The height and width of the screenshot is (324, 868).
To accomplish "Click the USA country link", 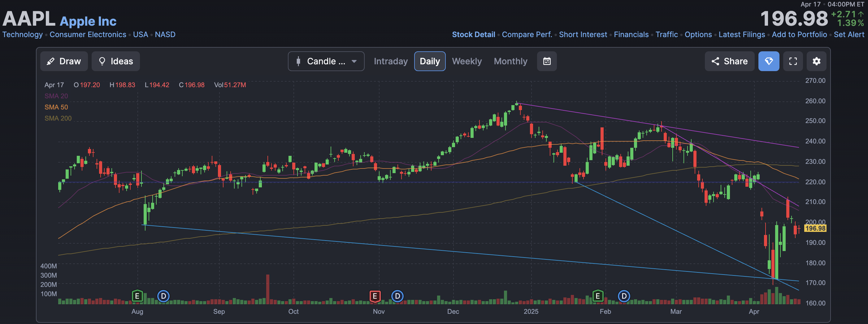I will pyautogui.click(x=141, y=35).
